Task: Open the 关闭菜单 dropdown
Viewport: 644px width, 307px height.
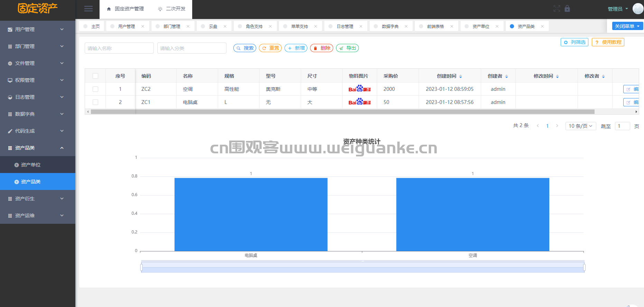Action: (x=627, y=26)
